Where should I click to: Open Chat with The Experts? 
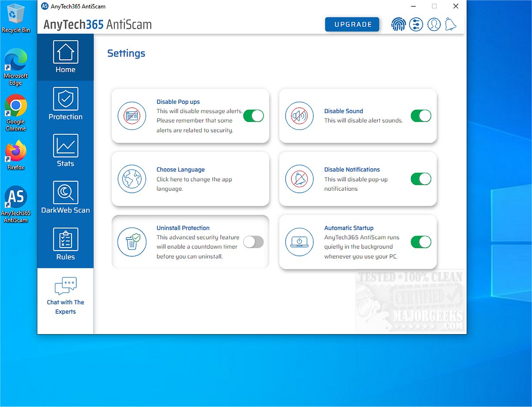coord(65,296)
